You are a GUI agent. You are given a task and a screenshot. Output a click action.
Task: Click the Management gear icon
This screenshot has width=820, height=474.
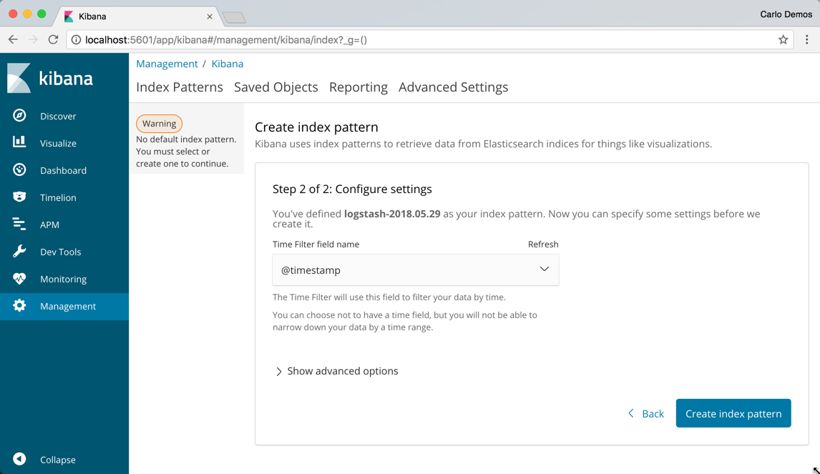pos(19,306)
